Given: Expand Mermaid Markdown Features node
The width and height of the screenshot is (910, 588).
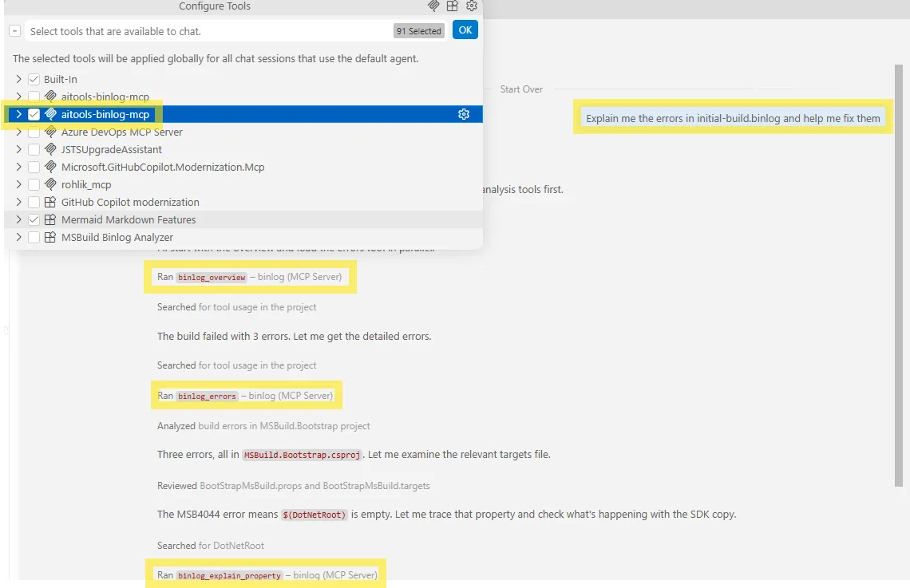Looking at the screenshot, I should tap(18, 219).
